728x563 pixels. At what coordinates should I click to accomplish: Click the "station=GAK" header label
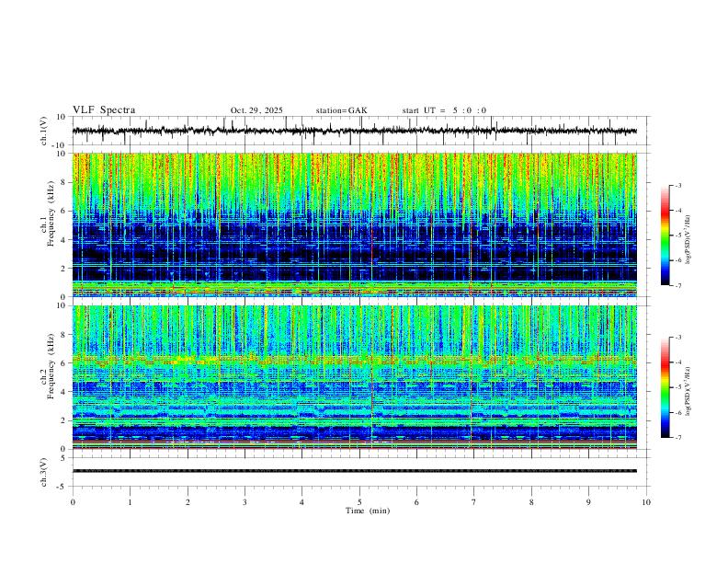(x=341, y=110)
